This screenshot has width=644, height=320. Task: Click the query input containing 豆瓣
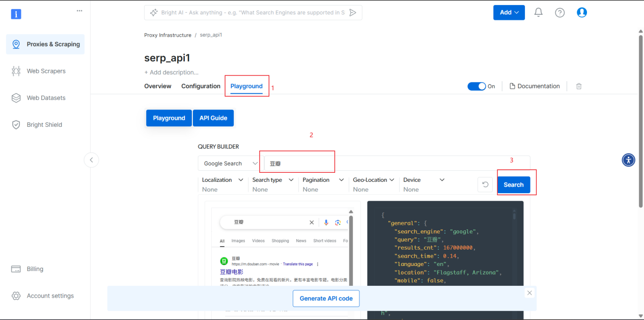[397, 164]
